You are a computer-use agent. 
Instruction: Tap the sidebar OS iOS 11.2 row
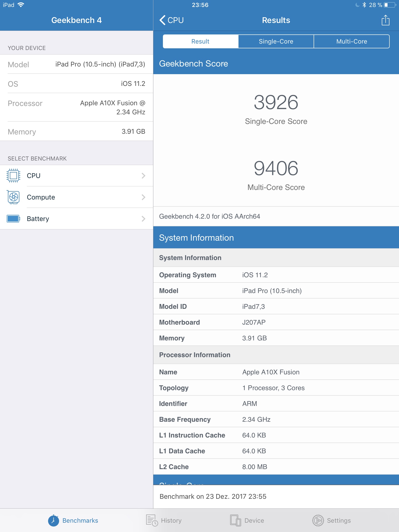77,83
